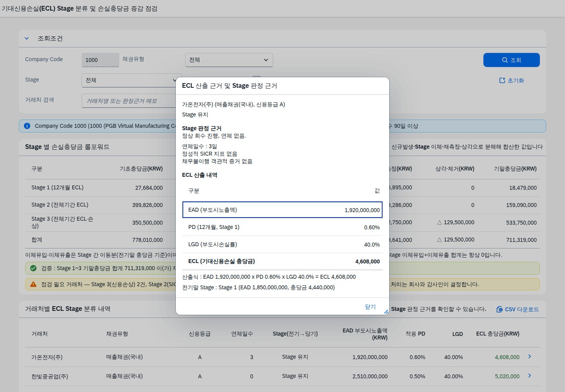Click the CSV 다운로드 link
This screenshot has height=392, width=565.
click(518, 309)
